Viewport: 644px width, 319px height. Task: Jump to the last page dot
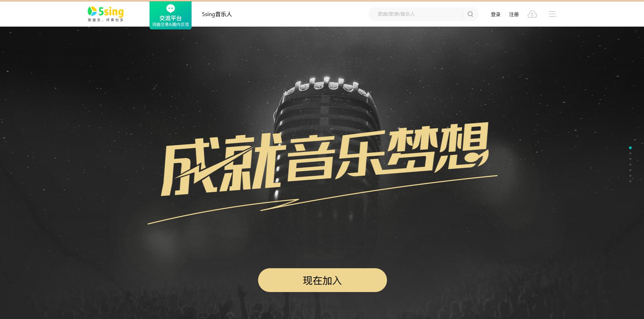630,181
